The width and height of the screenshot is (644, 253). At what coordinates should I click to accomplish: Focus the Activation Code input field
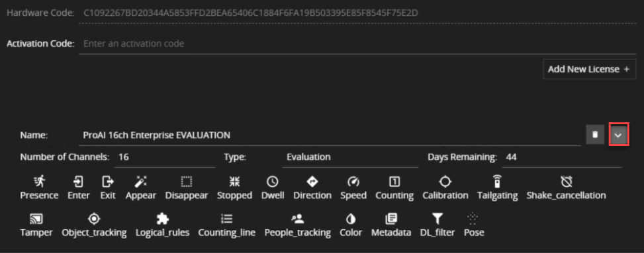click(x=357, y=44)
